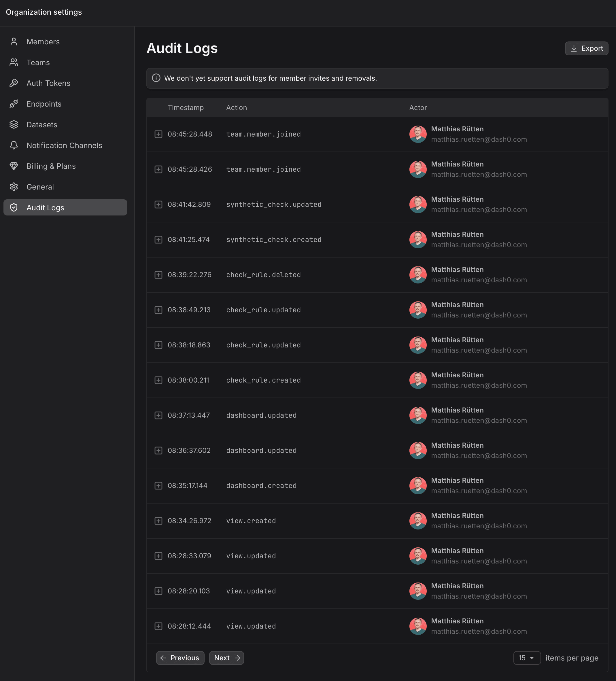Expand the 08:45:28.448 team.member.joined row
Image resolution: width=616 pixels, height=681 pixels.
[x=158, y=134]
